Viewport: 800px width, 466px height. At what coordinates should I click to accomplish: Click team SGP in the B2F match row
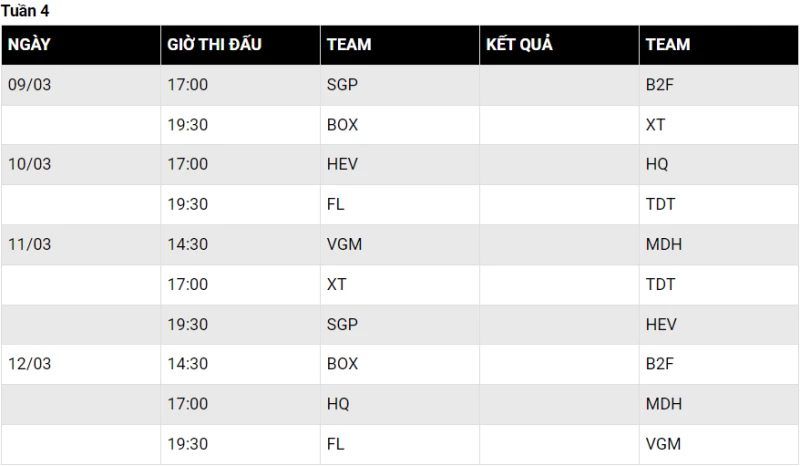click(x=342, y=85)
